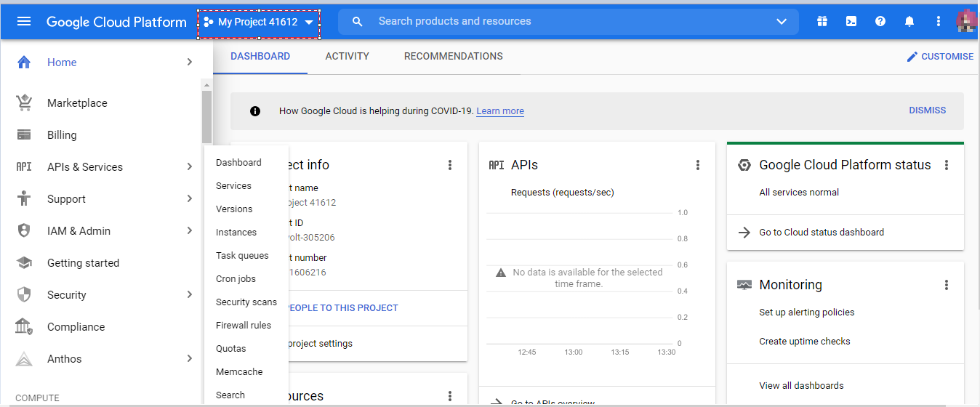Select Cron jobs in the flyout submenu
Image resolution: width=980 pixels, height=407 pixels.
coord(236,279)
